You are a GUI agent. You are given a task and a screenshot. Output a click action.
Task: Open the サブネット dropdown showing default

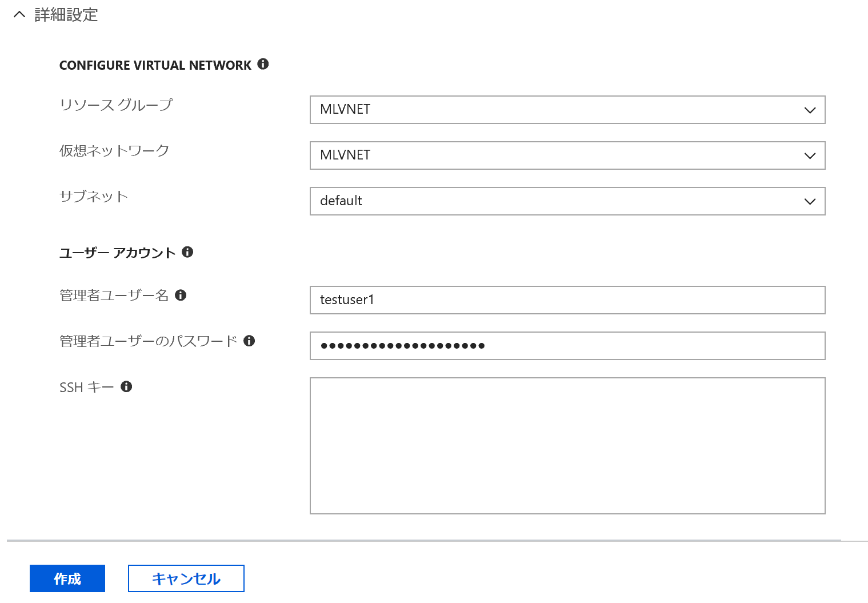pyautogui.click(x=567, y=201)
